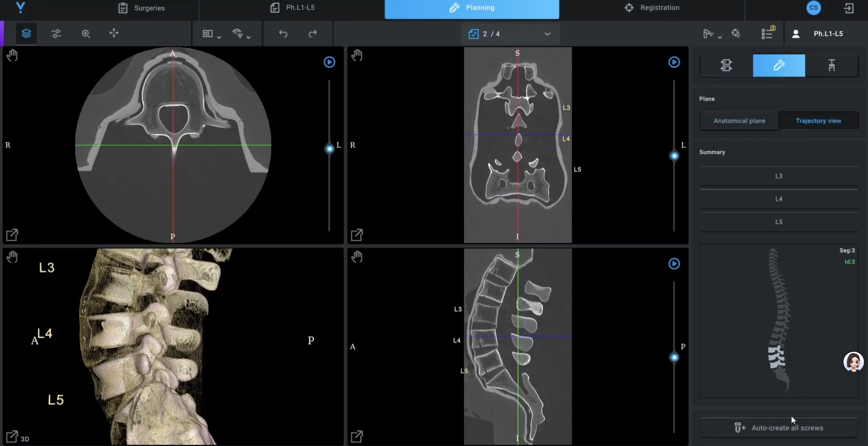The height and width of the screenshot is (446, 868).
Task: Toggle hand pan mode in 3D view
Action: tap(12, 257)
